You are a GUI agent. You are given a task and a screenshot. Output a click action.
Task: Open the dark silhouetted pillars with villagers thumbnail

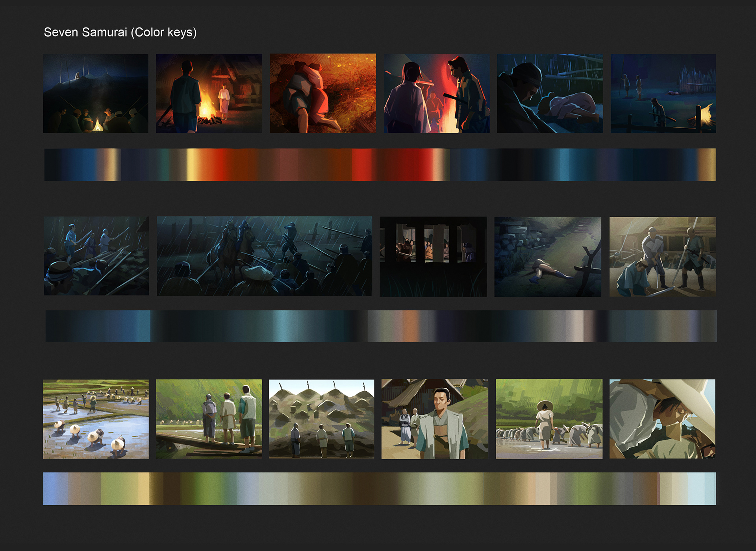[x=433, y=256]
